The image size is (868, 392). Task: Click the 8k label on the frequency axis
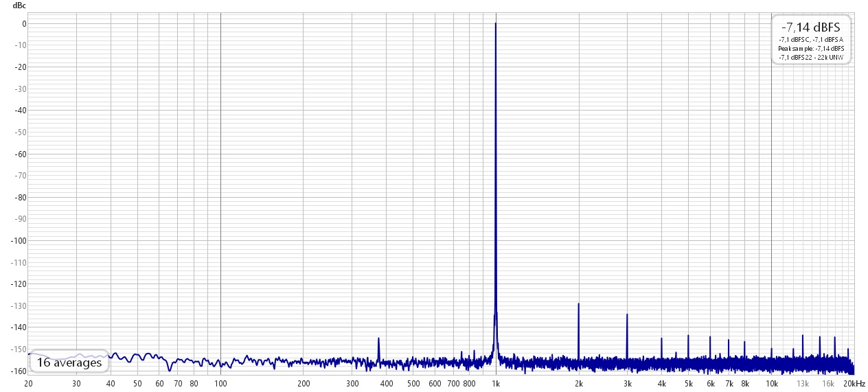point(744,384)
